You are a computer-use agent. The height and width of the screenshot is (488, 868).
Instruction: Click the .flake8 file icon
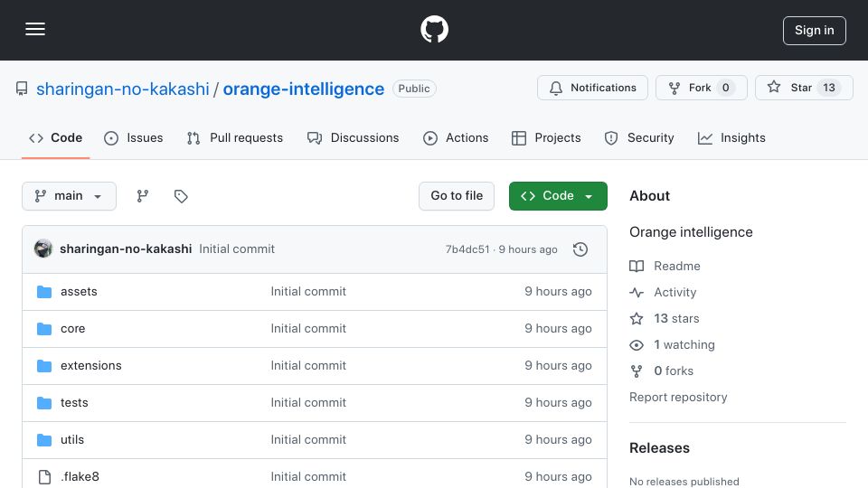44,477
